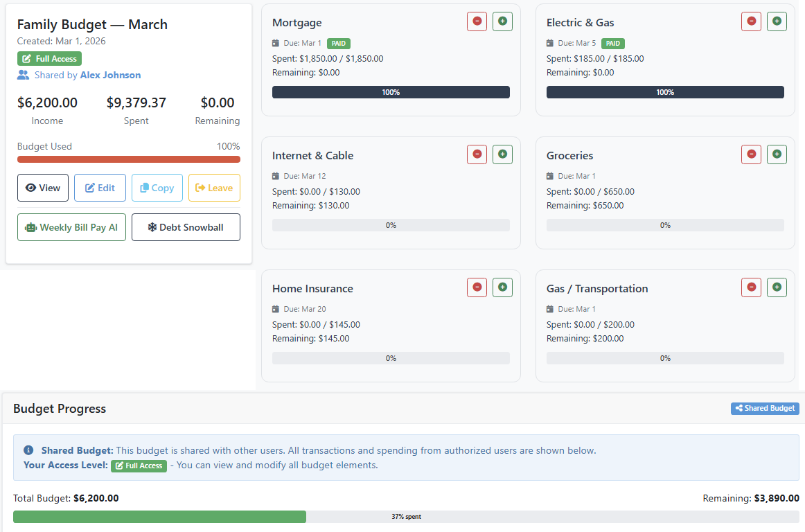This screenshot has height=532, width=805.
Task: Click the green plus icon on Mortgage
Action: click(x=502, y=21)
